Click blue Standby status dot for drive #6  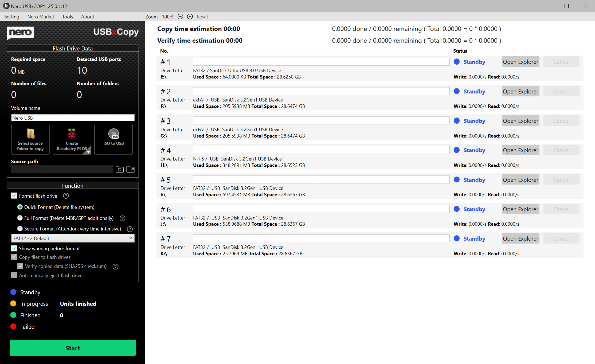(457, 209)
